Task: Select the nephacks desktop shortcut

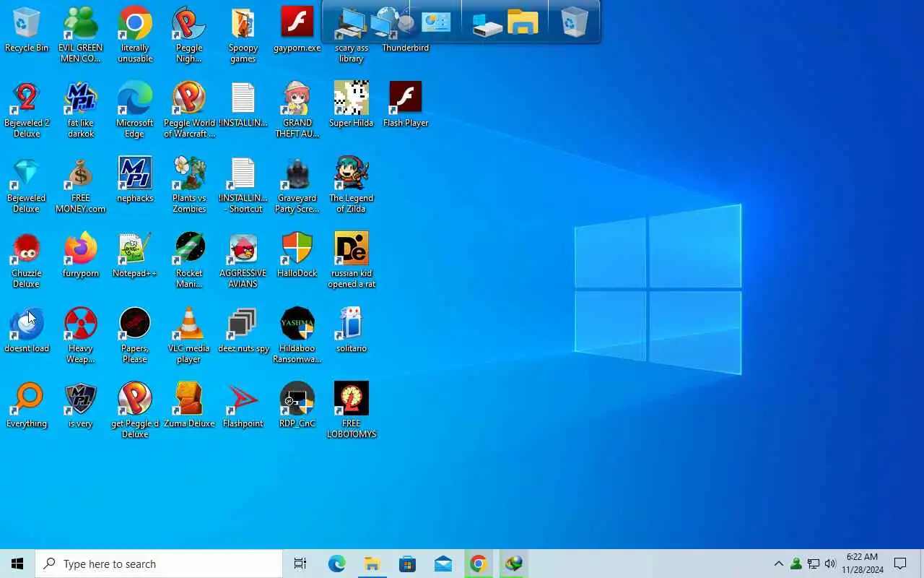Action: pos(135,180)
